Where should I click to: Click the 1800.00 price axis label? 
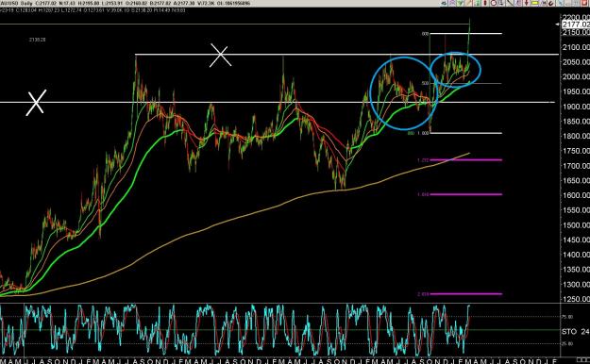click(576, 136)
